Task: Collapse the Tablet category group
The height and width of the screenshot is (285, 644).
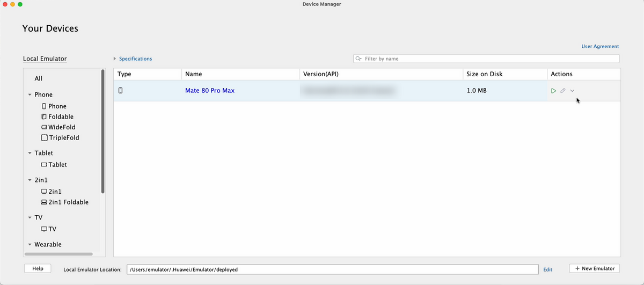Action: point(30,154)
